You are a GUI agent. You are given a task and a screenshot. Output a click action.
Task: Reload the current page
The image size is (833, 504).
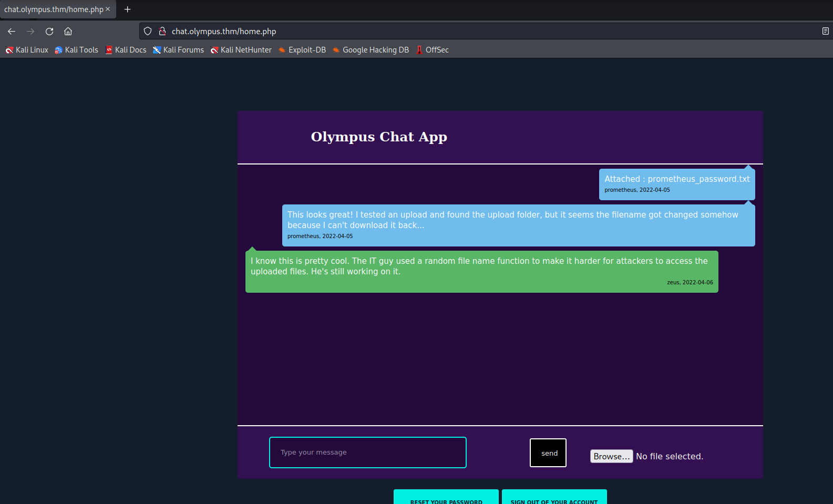click(x=49, y=32)
